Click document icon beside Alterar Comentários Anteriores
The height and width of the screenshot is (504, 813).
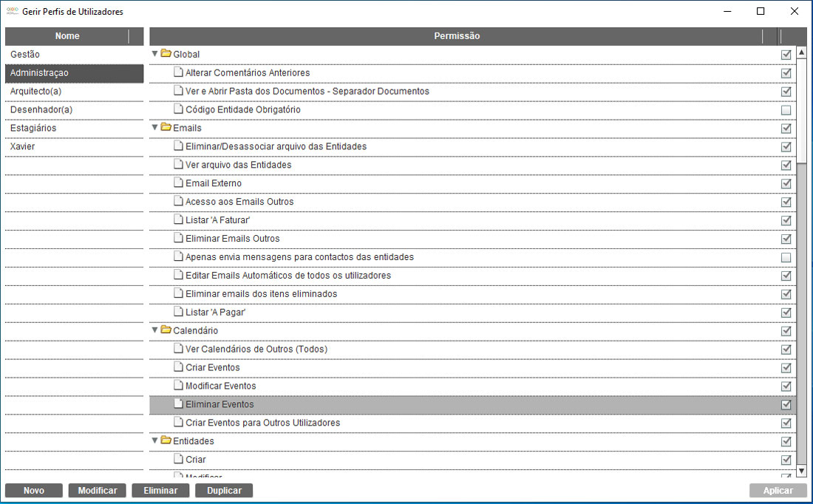click(178, 72)
